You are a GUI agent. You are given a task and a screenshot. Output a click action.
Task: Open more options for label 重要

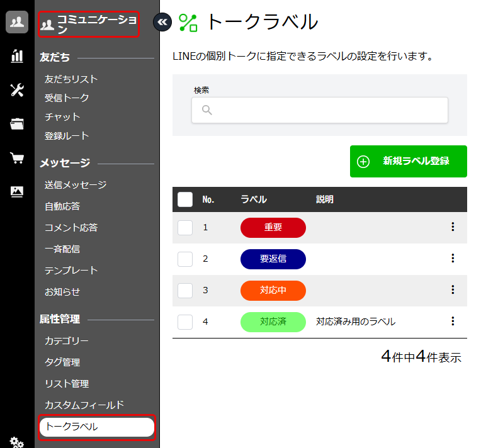(453, 227)
